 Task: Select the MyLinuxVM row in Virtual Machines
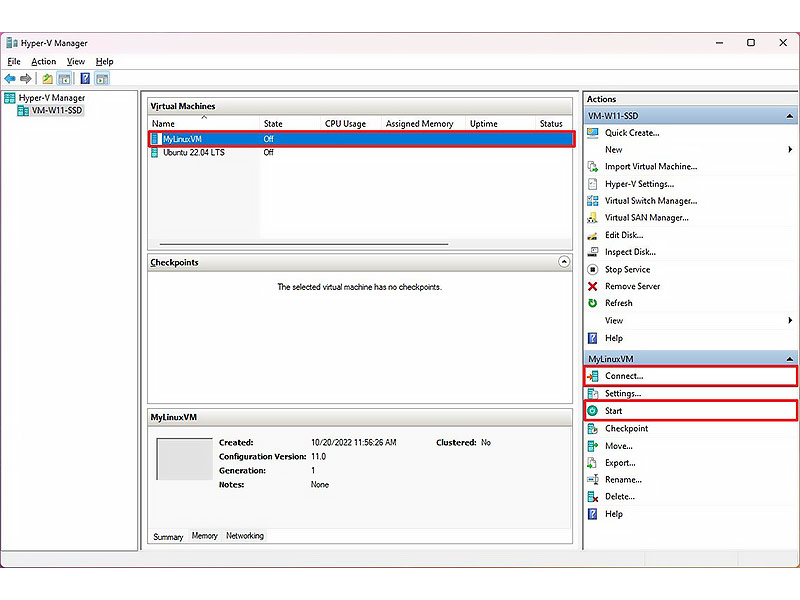click(x=362, y=139)
